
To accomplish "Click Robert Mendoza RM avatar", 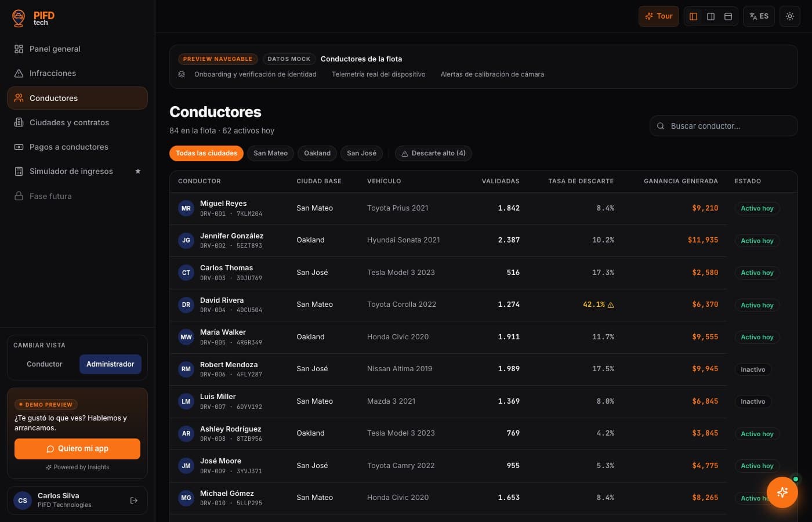I will coord(186,369).
